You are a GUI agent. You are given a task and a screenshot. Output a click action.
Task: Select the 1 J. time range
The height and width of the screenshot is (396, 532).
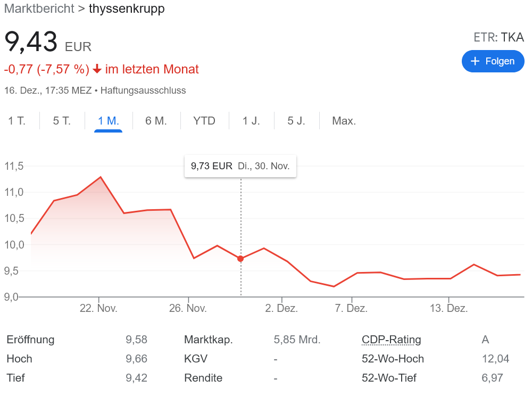pyautogui.click(x=251, y=121)
